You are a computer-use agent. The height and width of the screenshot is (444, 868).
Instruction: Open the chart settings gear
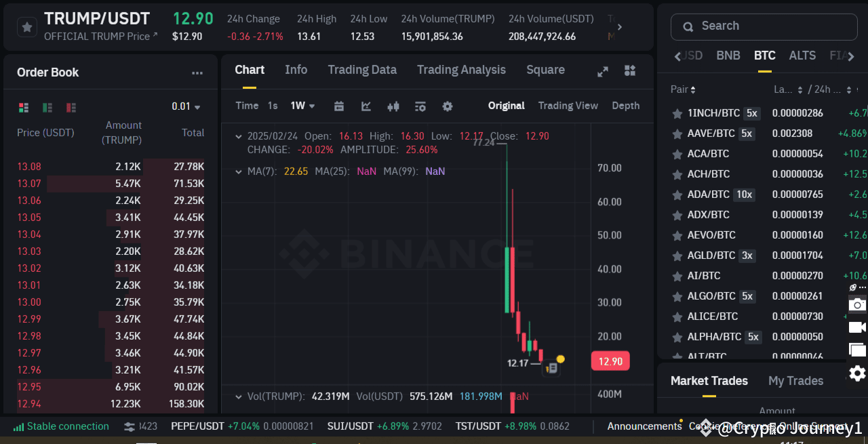(x=447, y=106)
